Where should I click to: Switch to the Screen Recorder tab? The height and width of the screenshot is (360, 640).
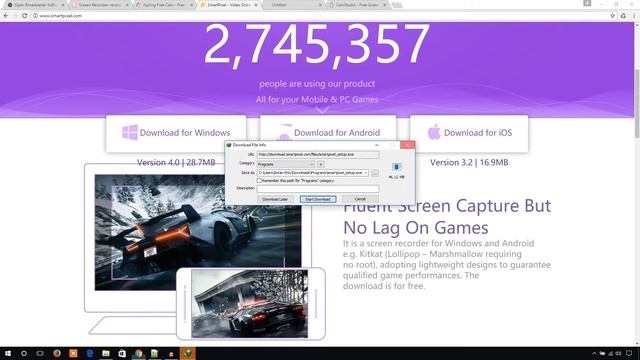100,5
